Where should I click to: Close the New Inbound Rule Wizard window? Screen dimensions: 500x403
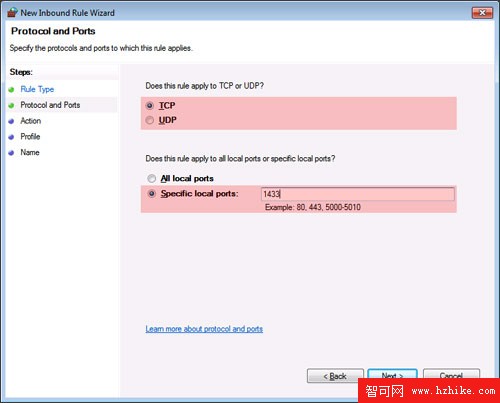coord(482,13)
